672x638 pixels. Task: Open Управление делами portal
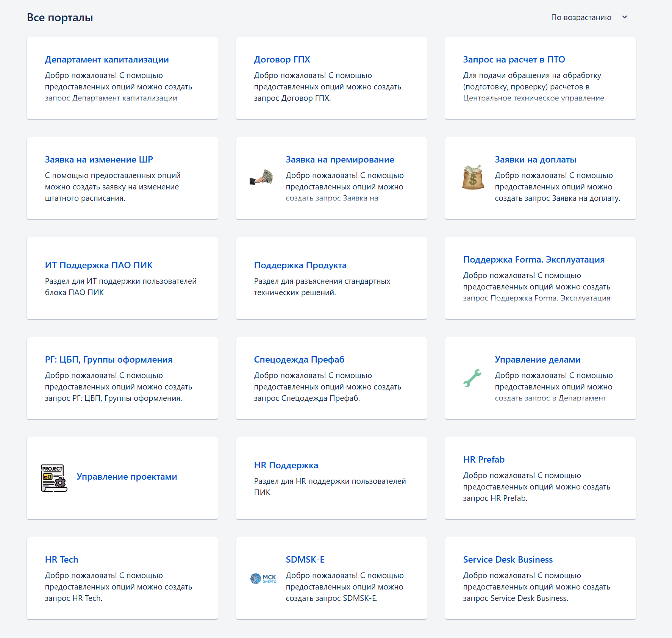pyautogui.click(x=538, y=360)
